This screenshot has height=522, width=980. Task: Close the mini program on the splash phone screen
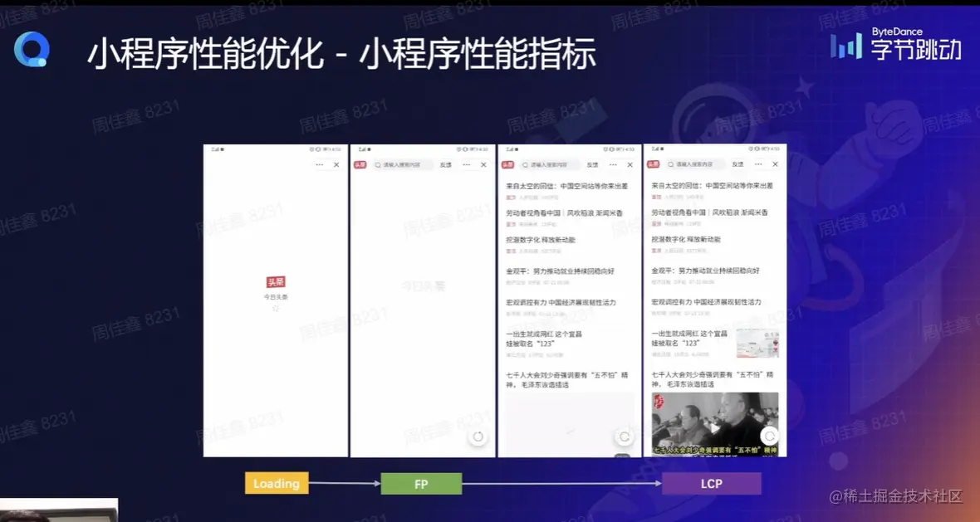(336, 165)
